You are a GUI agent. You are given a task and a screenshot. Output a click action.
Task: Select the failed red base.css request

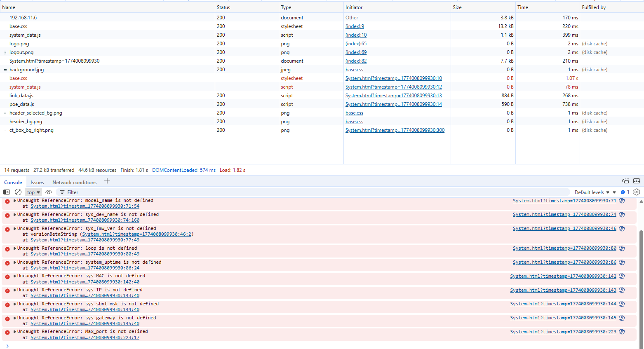(x=322, y=78)
